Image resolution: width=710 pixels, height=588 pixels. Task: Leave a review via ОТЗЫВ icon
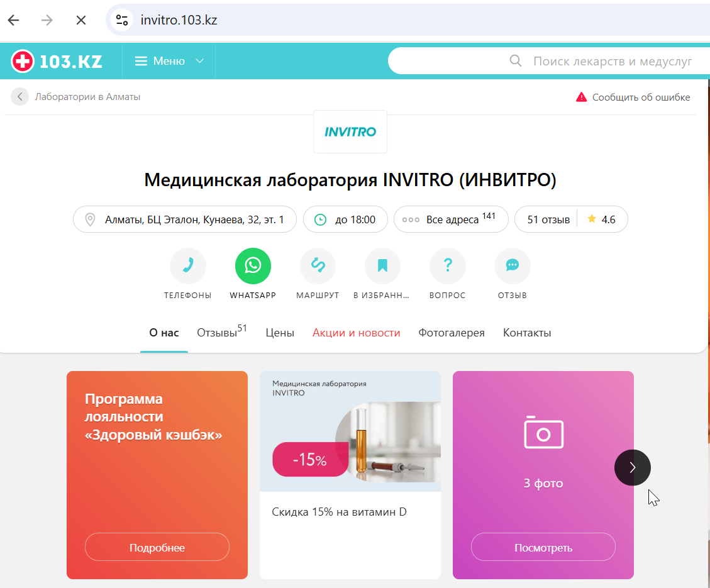[x=512, y=266]
